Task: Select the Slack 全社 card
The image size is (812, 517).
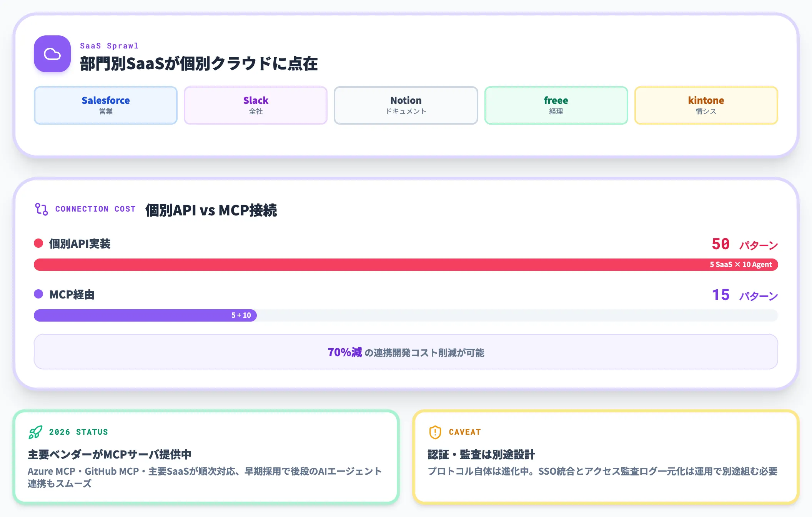Action: pyautogui.click(x=256, y=105)
